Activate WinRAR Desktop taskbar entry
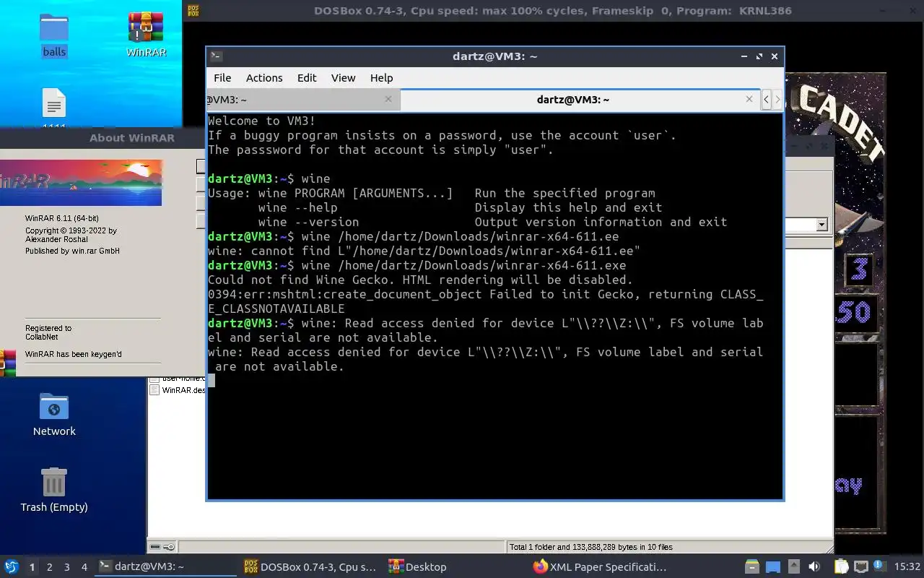 pos(455,567)
